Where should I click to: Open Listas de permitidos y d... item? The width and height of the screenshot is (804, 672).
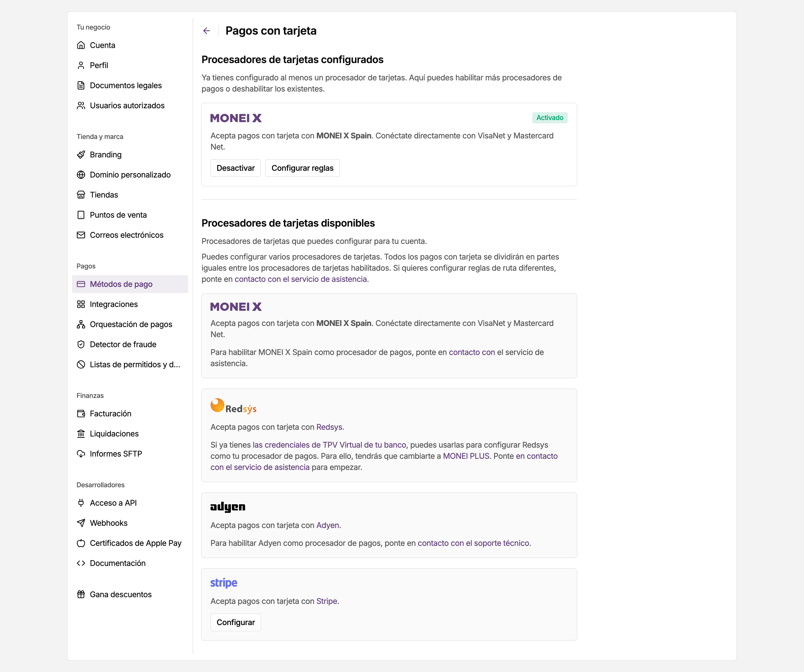(130, 365)
